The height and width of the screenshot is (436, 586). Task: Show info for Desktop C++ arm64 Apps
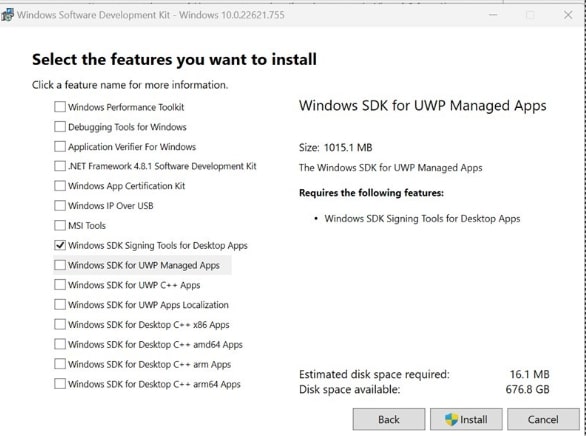point(154,384)
